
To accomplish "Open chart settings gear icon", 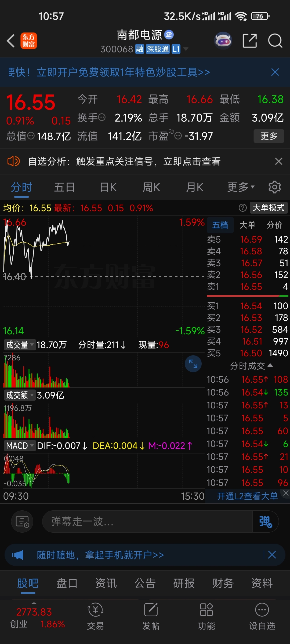I will click(275, 187).
